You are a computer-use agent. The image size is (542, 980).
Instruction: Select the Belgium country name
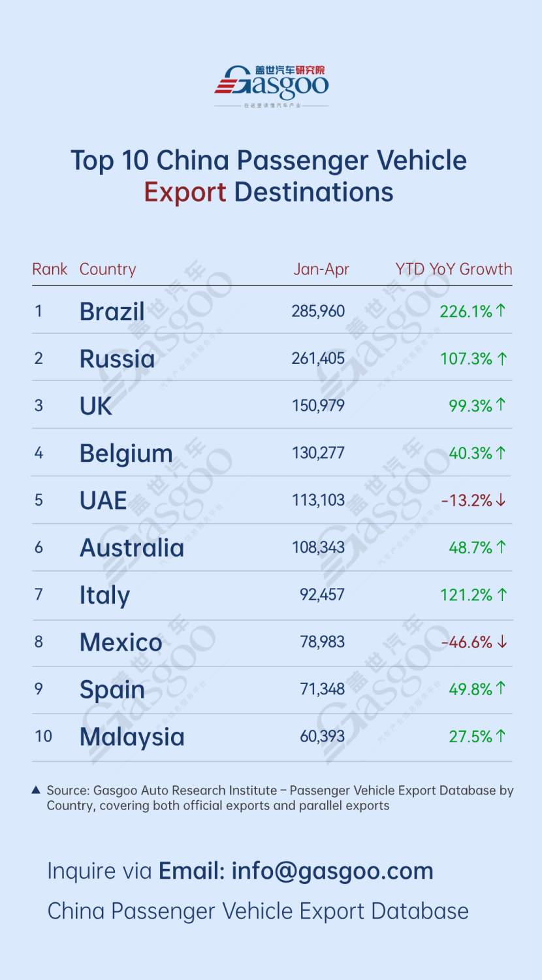click(126, 454)
